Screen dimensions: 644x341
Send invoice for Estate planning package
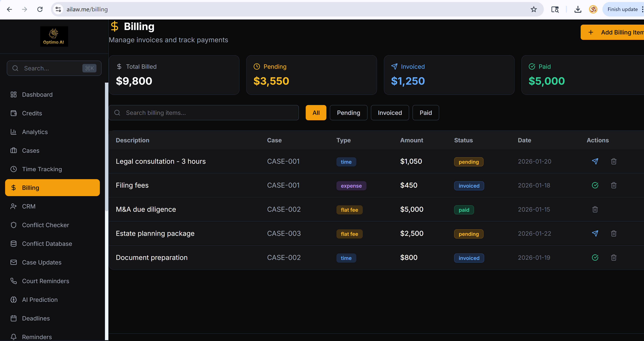point(595,233)
